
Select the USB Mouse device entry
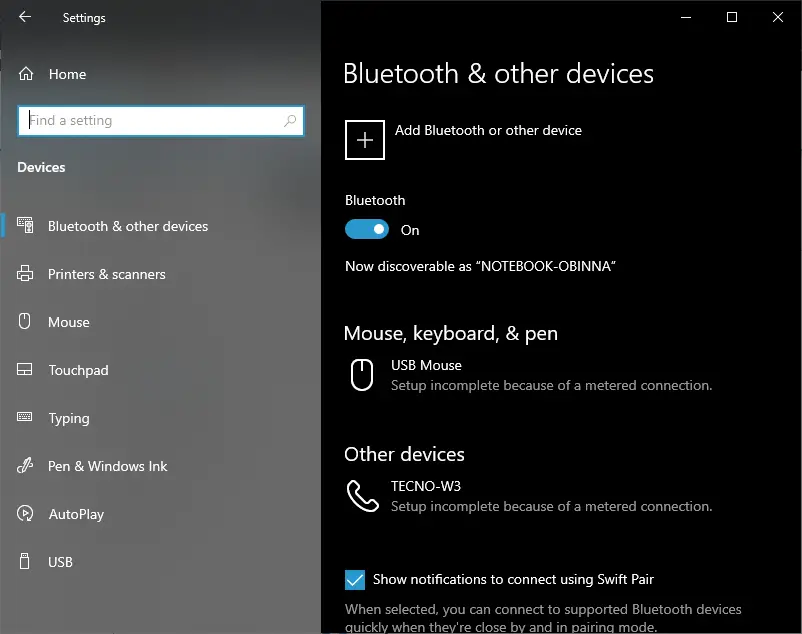(x=529, y=375)
